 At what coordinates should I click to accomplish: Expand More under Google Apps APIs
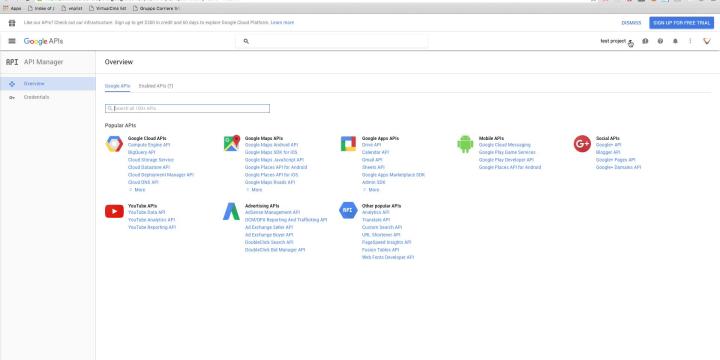pyautogui.click(x=371, y=190)
